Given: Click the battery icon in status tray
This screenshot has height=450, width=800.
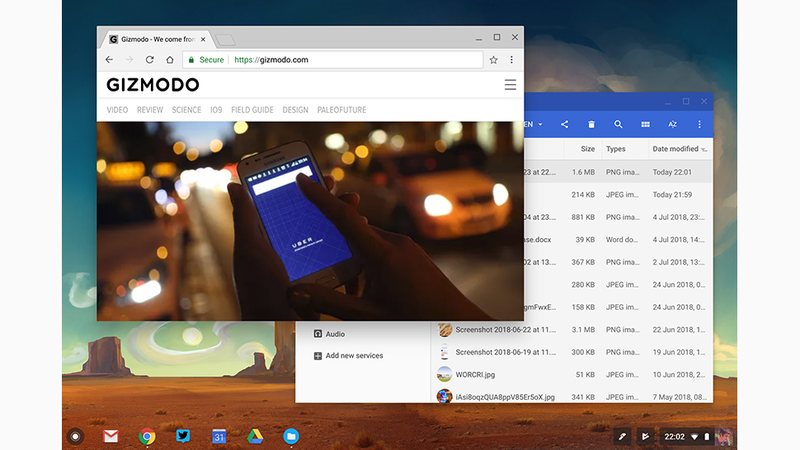Looking at the screenshot, I should click(707, 437).
